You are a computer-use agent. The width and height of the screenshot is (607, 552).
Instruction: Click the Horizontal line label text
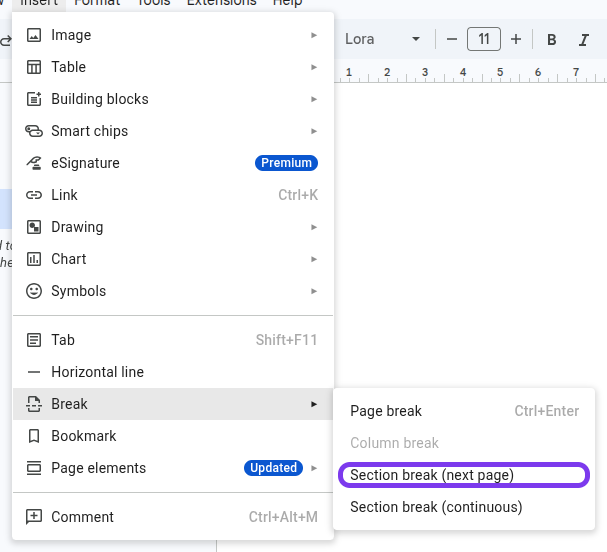tap(98, 372)
